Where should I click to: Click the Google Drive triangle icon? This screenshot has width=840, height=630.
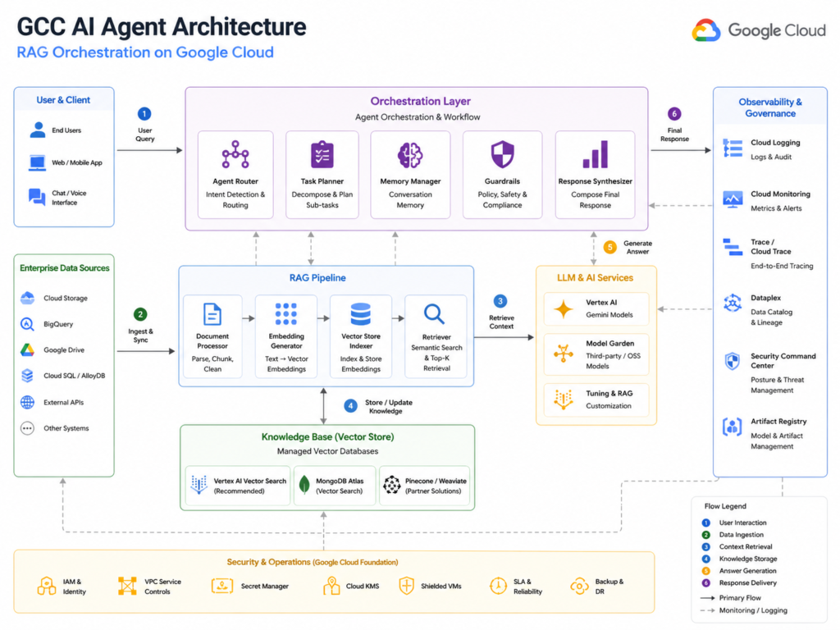click(27, 349)
